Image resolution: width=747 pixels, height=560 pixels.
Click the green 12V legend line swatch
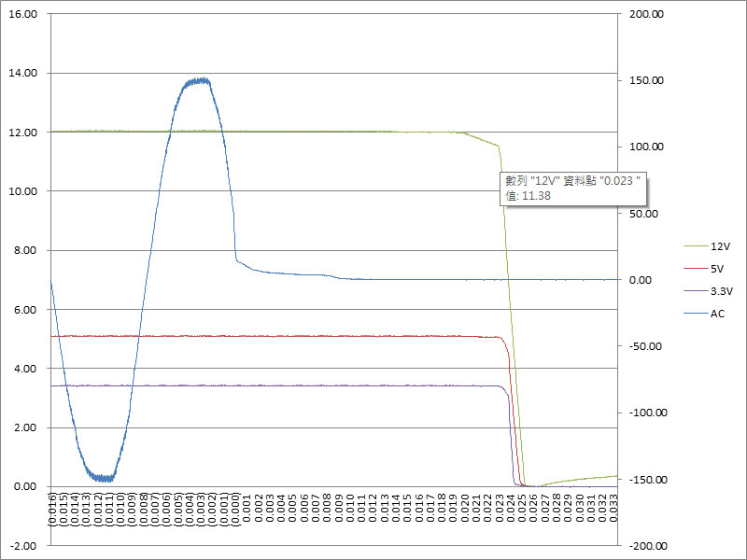click(x=696, y=246)
